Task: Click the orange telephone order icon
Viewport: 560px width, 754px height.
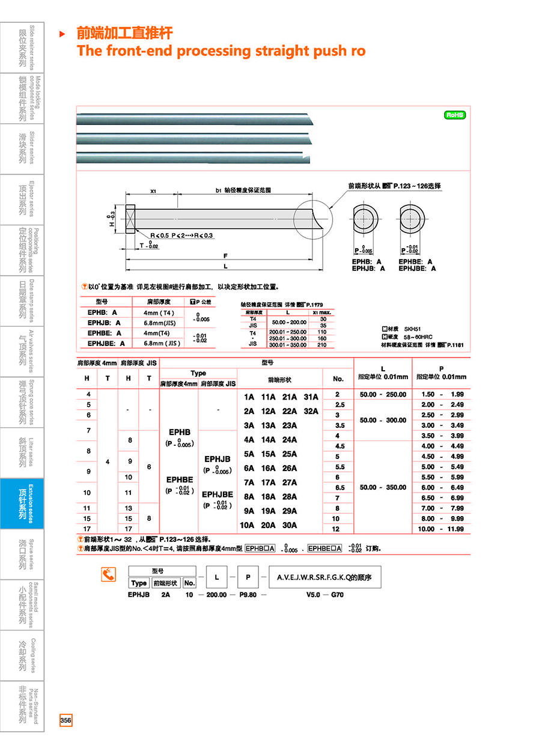Action: coord(108,576)
